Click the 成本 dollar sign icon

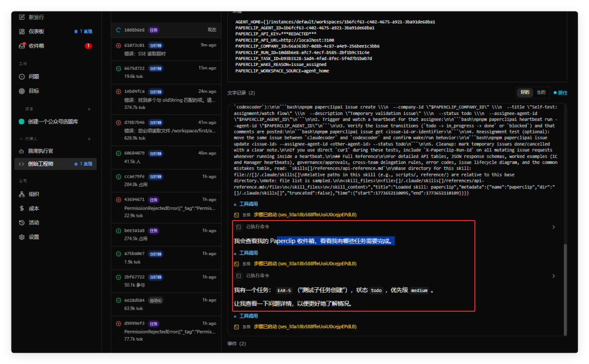point(22,208)
